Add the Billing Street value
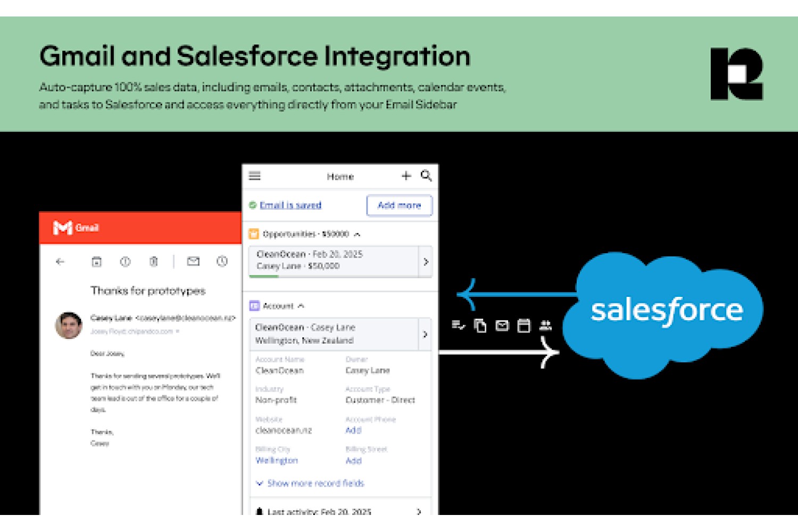Viewport: 798px width, 532px height. (353, 461)
